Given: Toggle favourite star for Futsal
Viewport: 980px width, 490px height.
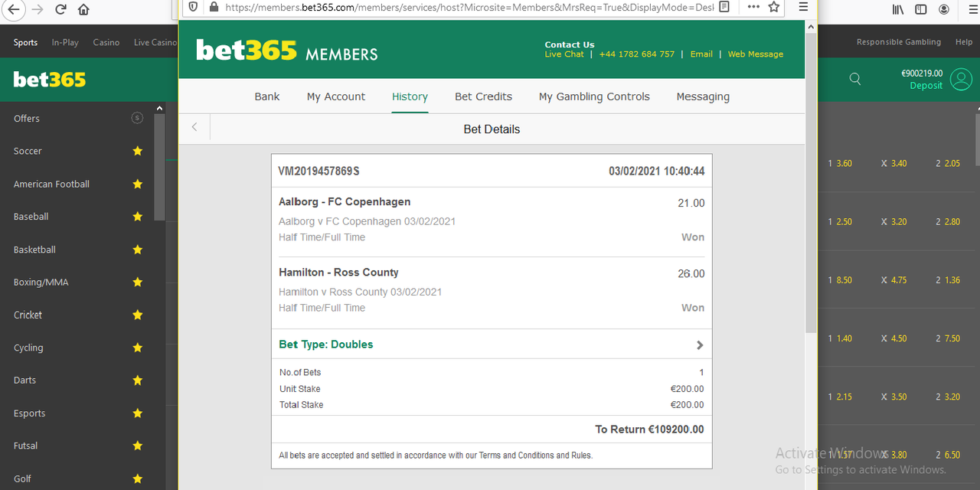Looking at the screenshot, I should tap(138, 446).
